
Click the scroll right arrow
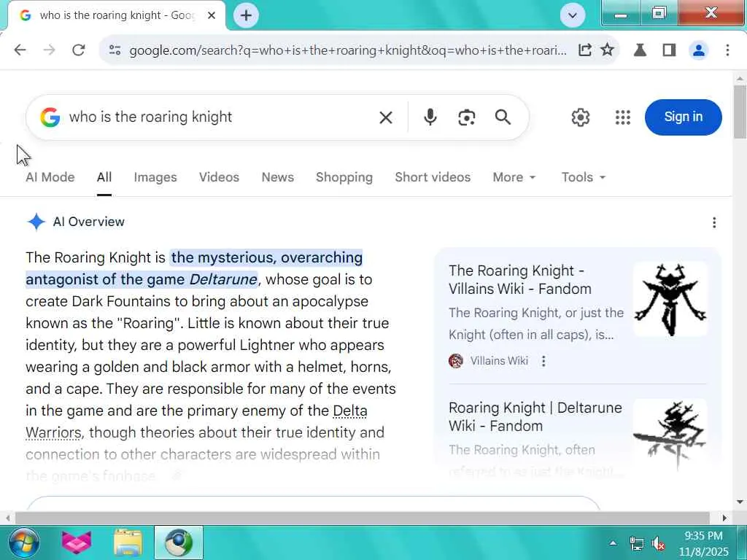[724, 518]
